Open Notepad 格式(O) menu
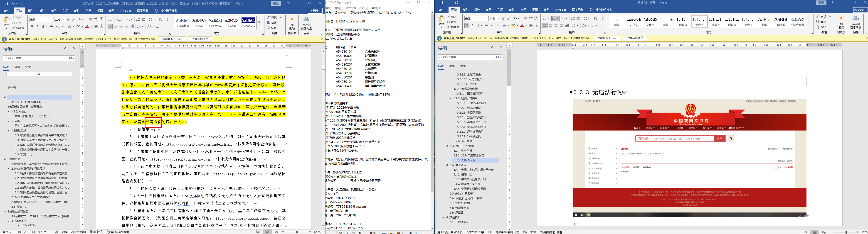The width and height of the screenshot is (868, 234). point(351,8)
